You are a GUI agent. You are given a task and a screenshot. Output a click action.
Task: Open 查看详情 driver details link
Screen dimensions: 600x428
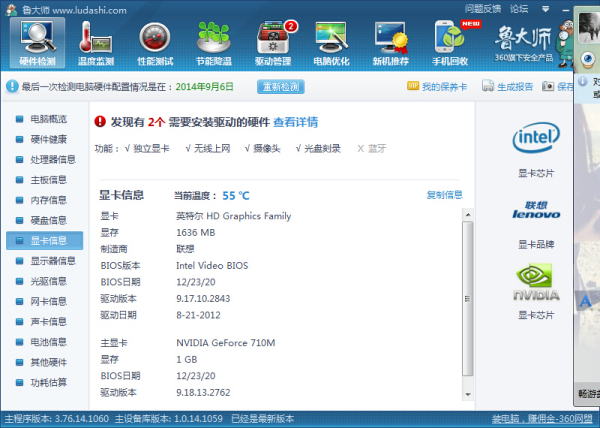pyautogui.click(x=295, y=122)
